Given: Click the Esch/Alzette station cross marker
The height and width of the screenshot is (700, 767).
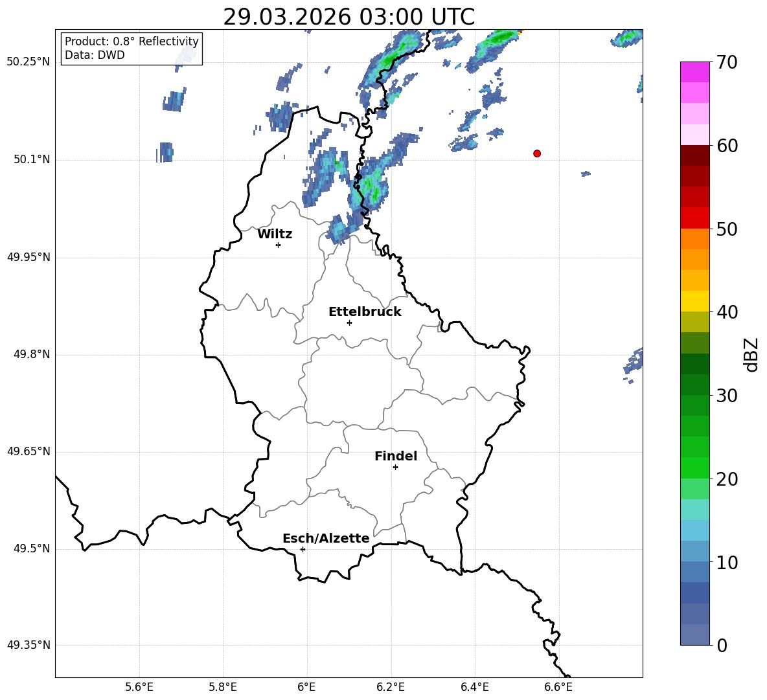Looking at the screenshot, I should 303,549.
